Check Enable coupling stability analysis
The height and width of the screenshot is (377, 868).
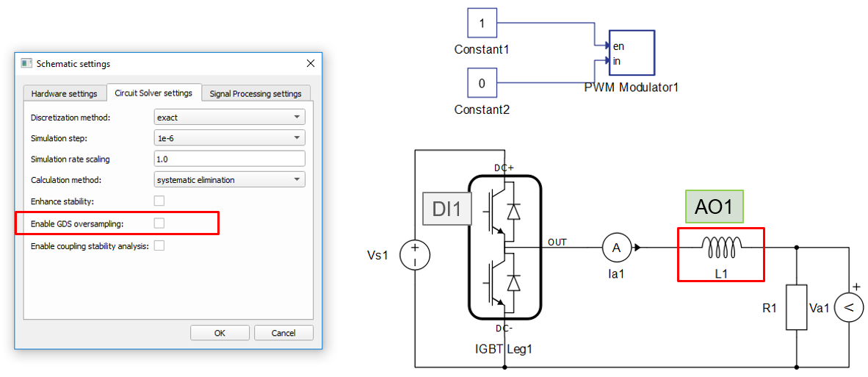(x=159, y=245)
